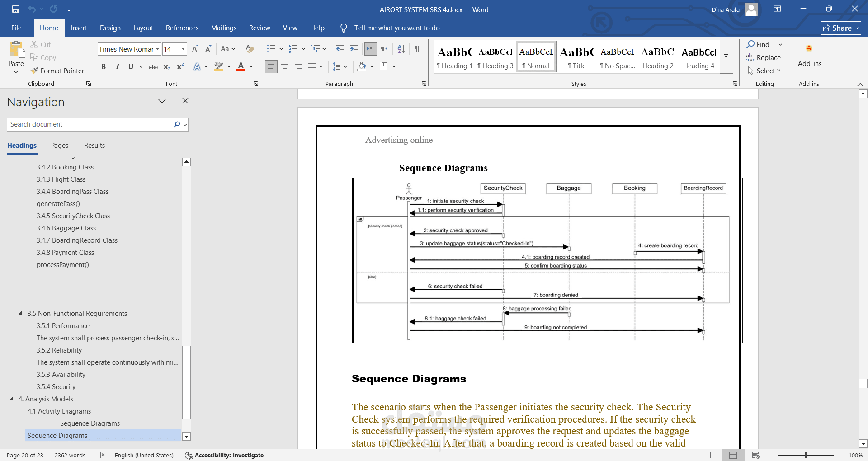Apply the No Spacing style
Image resolution: width=868 pixels, height=461 pixels.
(618, 56)
